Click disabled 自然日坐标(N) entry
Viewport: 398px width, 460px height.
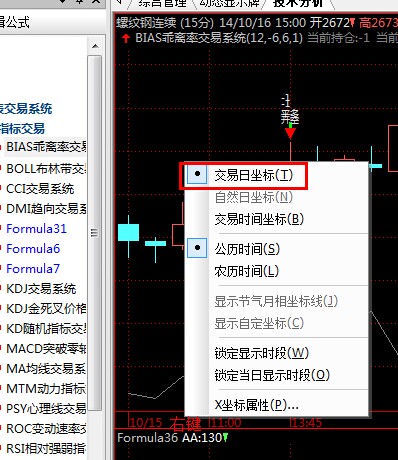point(253,197)
